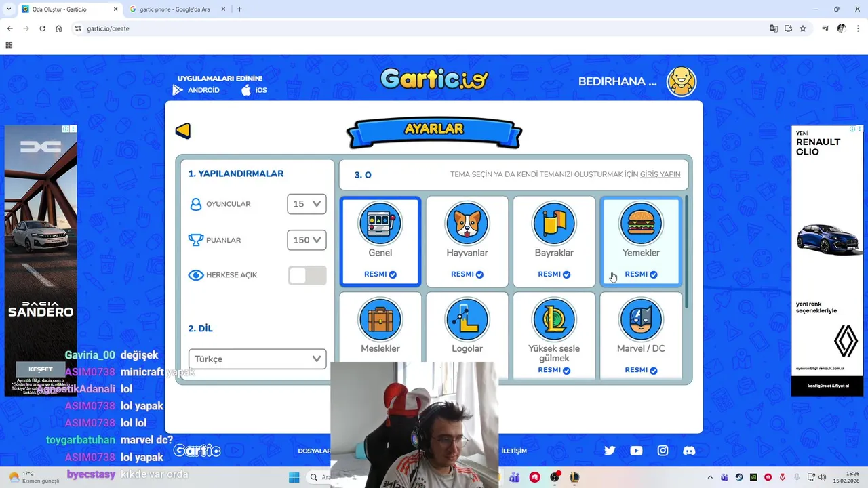Show hidden system tray icons
Image resolution: width=868 pixels, height=488 pixels.
[710, 477]
